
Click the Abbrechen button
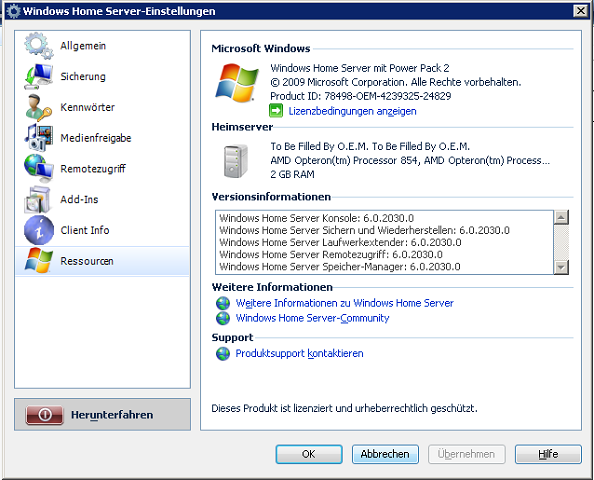(385, 454)
